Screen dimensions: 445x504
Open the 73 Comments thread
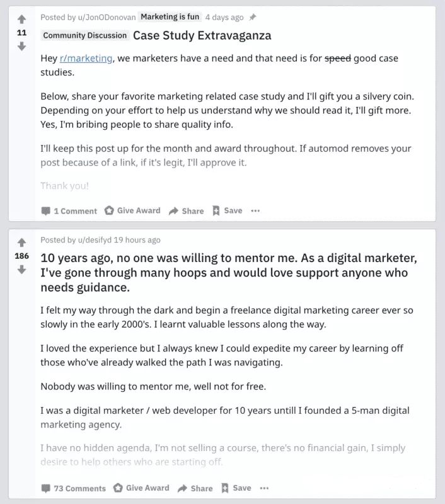pos(74,488)
